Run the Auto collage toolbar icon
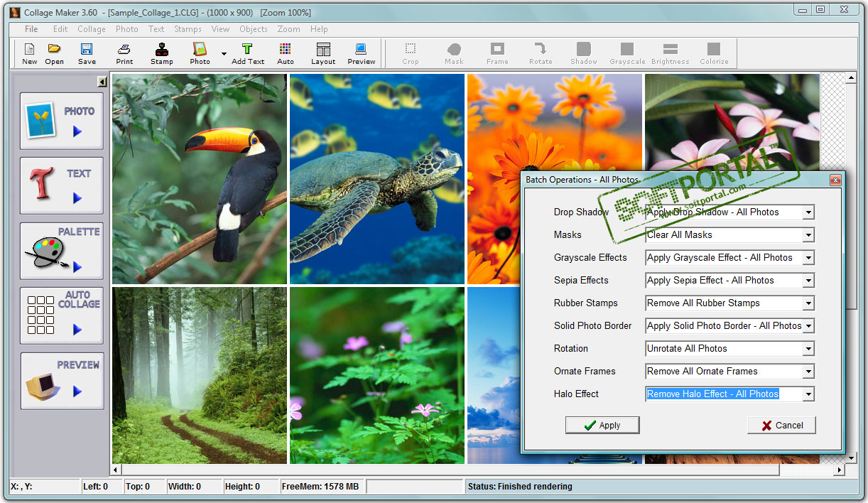The height and width of the screenshot is (503, 868). tap(286, 53)
